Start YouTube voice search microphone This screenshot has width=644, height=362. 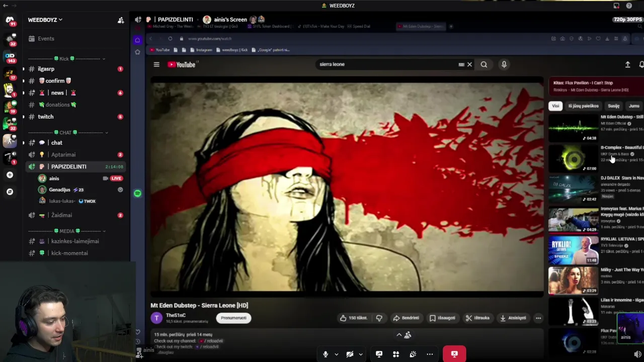[x=504, y=64]
